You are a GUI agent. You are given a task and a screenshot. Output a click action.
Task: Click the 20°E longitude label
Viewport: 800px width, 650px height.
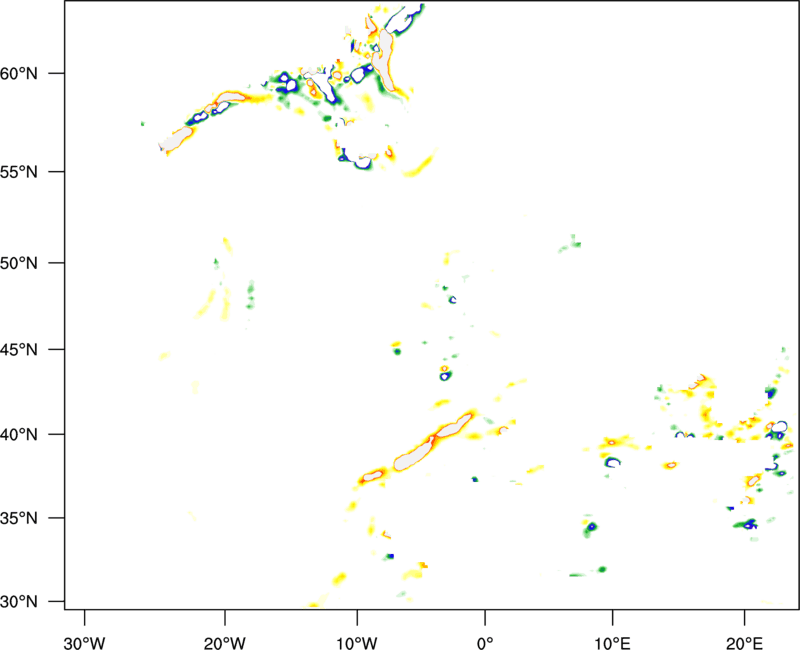click(744, 643)
